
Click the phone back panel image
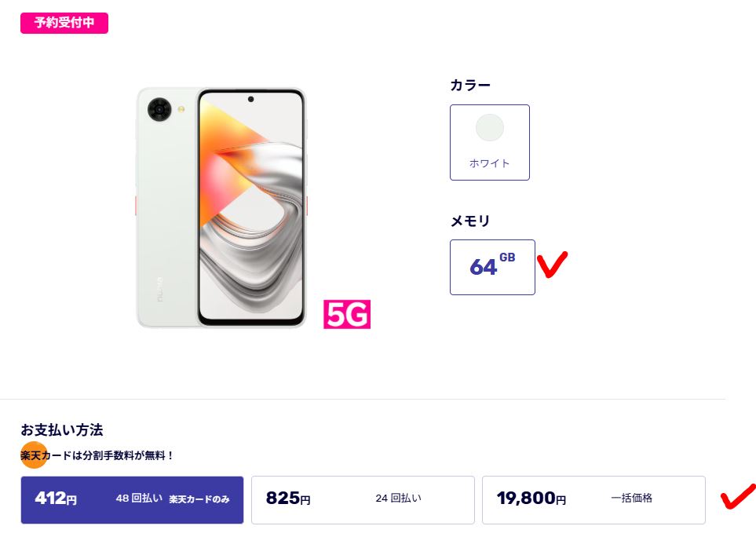point(166,207)
